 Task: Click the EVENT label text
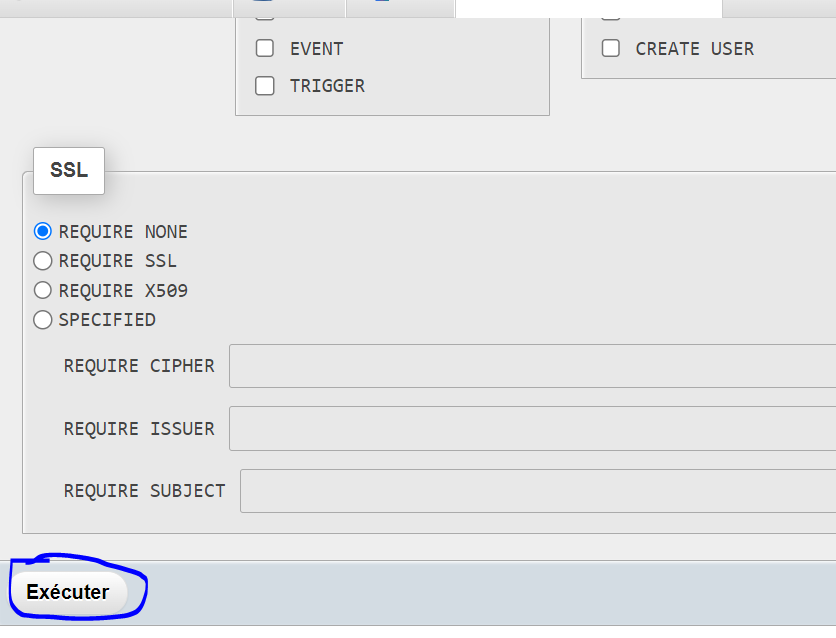315,48
